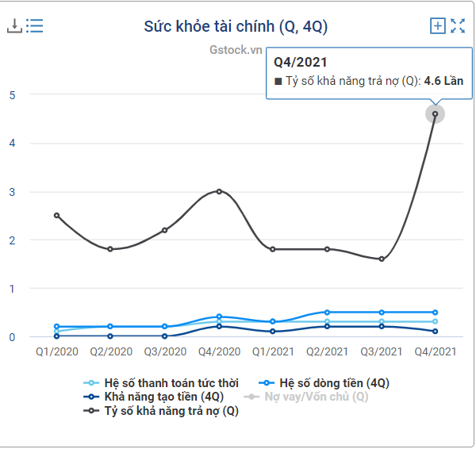Click the plus icon to add chart
Image resolution: width=476 pixels, height=449 pixels.
tap(437, 25)
